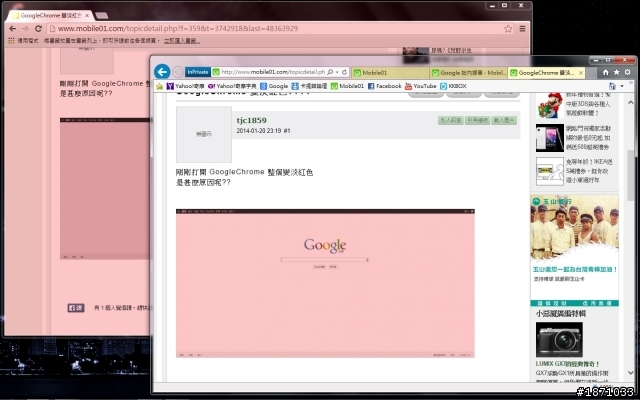Image resolution: width=640 pixels, height=400 pixels.
Task: Open the Google favorite in IE bar
Action: coord(274,86)
